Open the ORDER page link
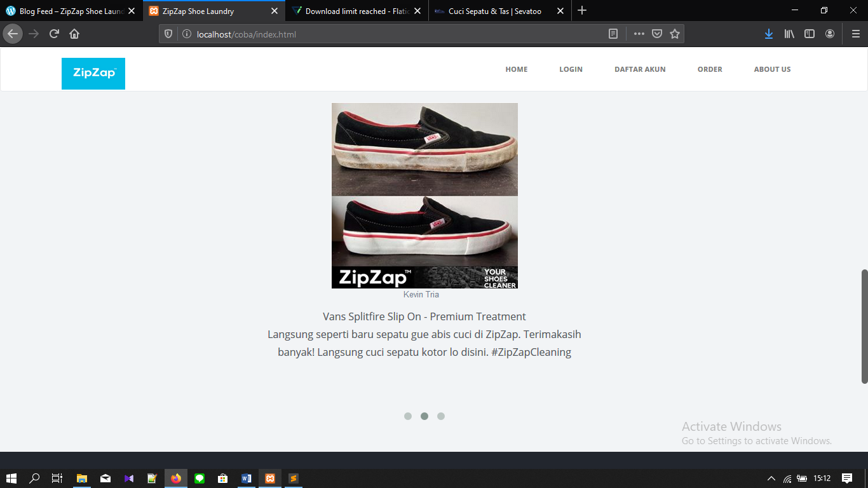This screenshot has width=868, height=488. pos(710,69)
